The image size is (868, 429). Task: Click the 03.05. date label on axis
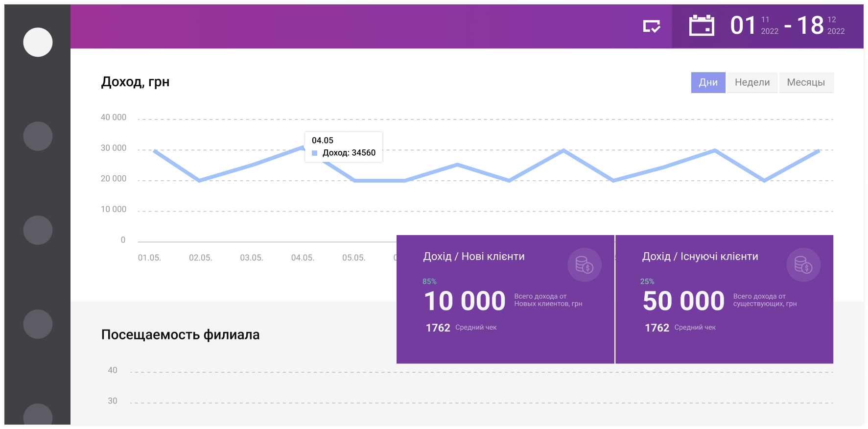point(252,258)
